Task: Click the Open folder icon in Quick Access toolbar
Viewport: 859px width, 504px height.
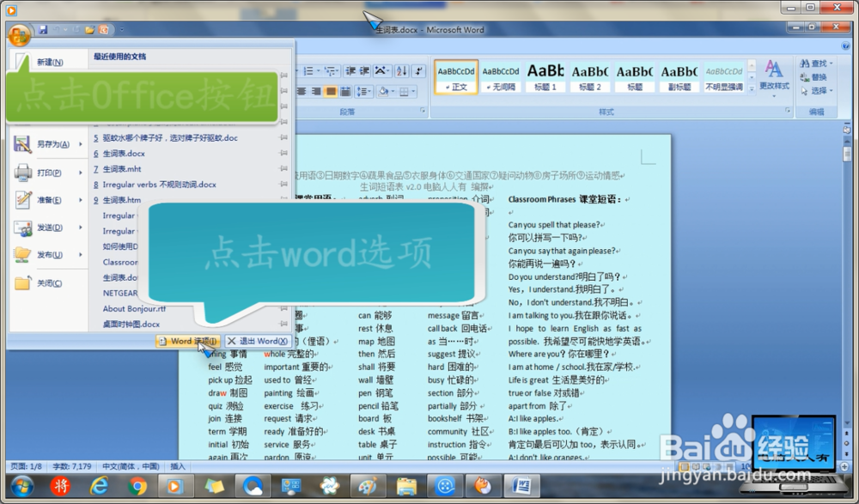Action: tap(89, 29)
